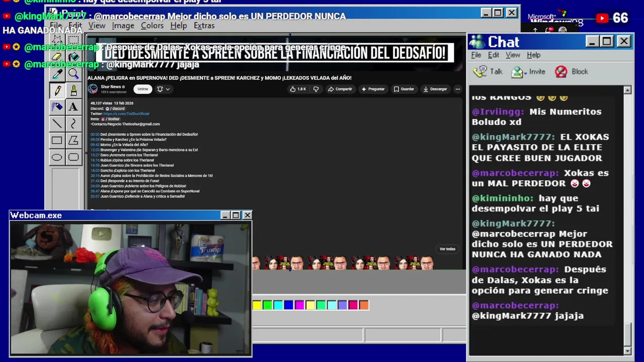The height and width of the screenshot is (362, 644).
Task: Click Chat scrollbar down arrow
Action: pos(627,350)
